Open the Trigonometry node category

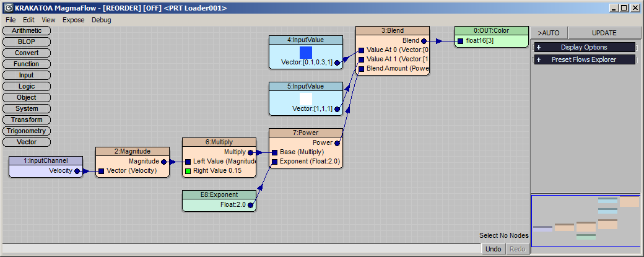tap(27, 131)
